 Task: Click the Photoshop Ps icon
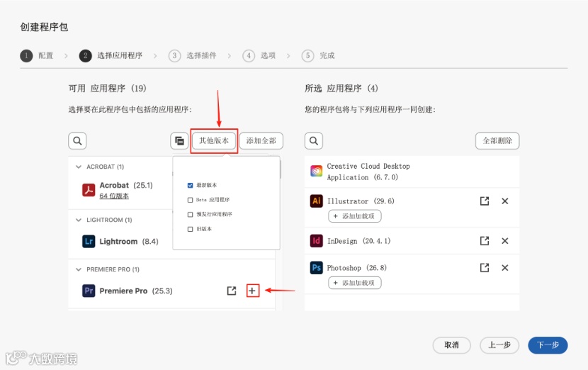(316, 267)
